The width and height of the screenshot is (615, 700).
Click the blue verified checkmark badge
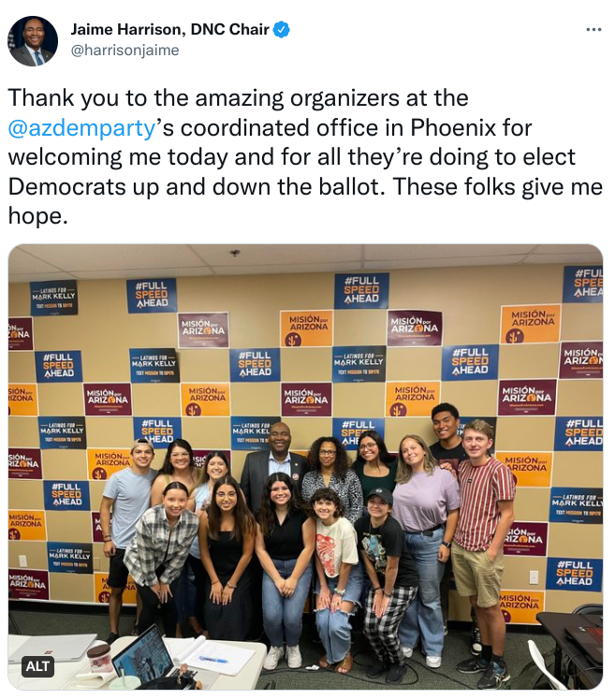click(282, 29)
